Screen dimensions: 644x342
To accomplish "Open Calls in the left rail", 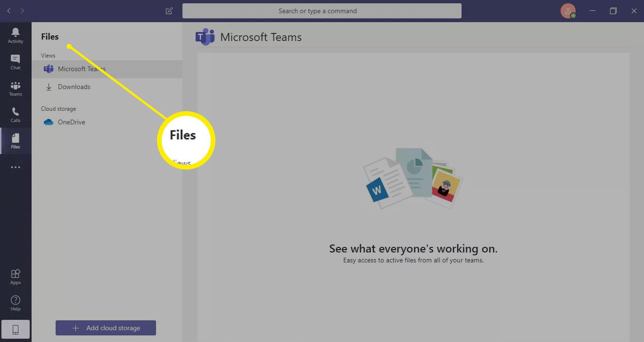I will pyautogui.click(x=16, y=114).
